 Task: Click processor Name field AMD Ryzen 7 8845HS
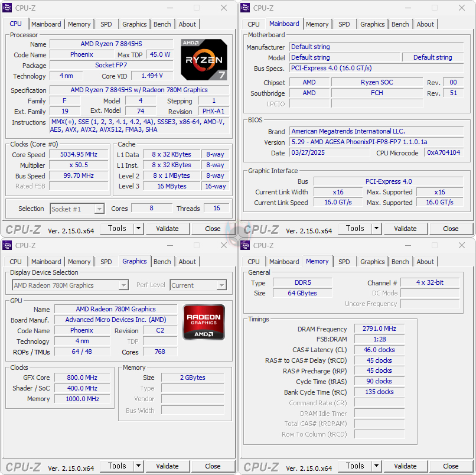[x=112, y=44]
